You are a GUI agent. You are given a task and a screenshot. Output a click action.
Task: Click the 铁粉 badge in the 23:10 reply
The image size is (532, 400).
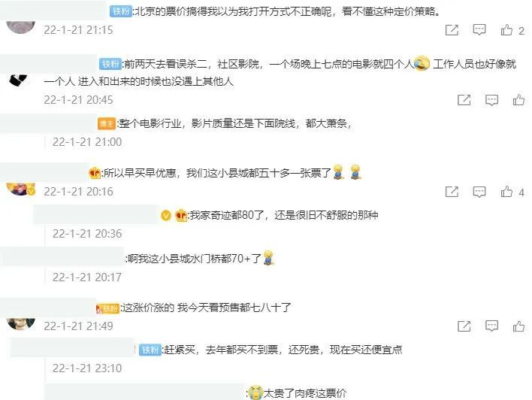click(150, 350)
